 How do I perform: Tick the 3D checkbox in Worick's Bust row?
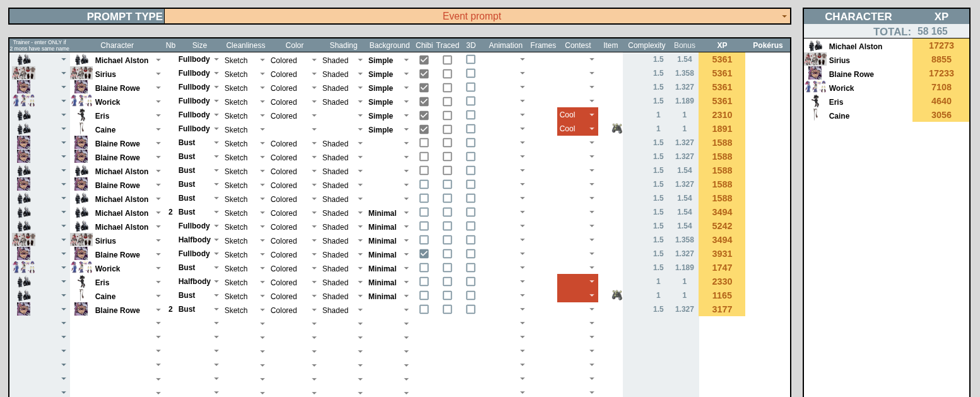471,268
